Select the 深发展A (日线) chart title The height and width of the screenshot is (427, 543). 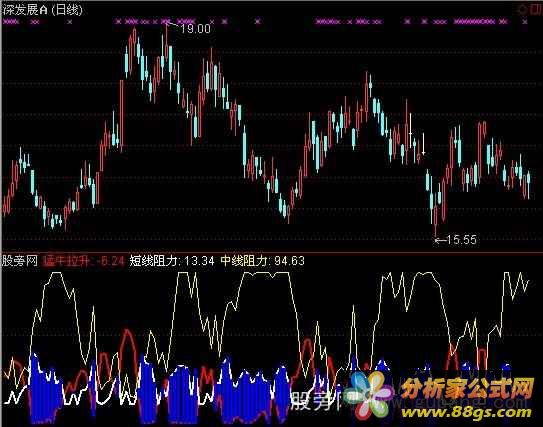pos(43,10)
